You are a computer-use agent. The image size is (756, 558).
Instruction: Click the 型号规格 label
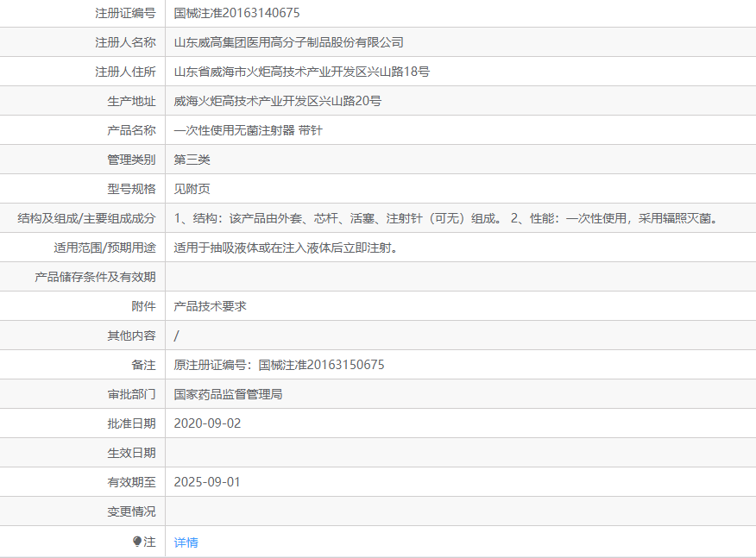point(131,189)
